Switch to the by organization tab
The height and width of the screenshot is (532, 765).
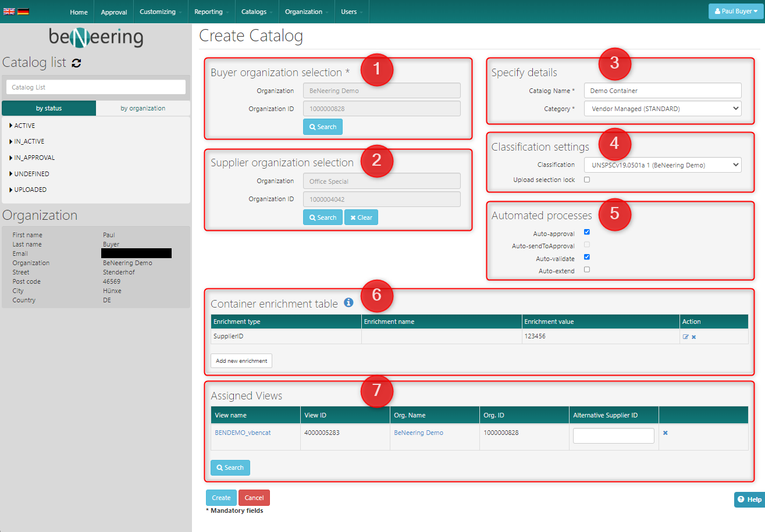click(x=143, y=108)
